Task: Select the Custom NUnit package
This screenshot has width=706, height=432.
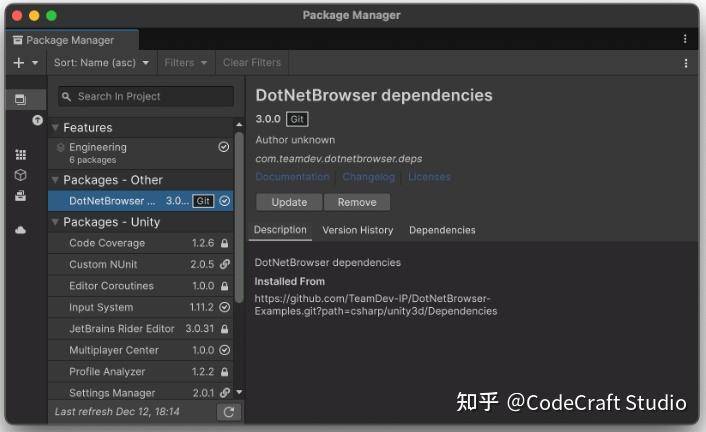Action: 140,264
